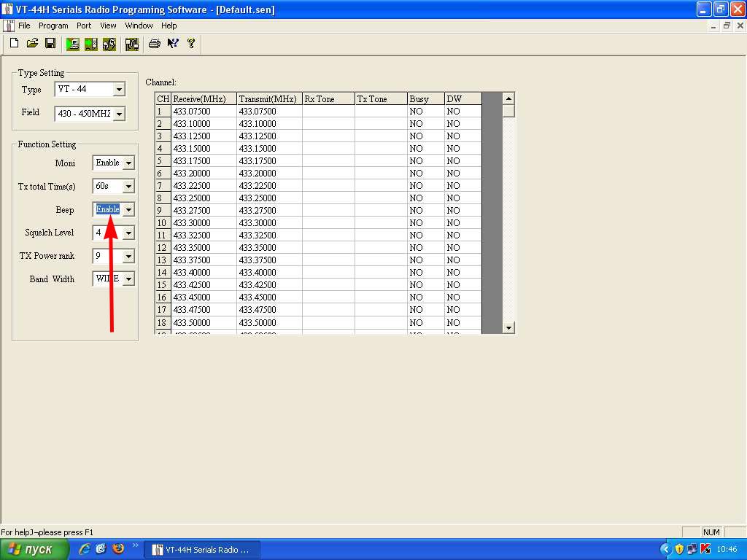The image size is (747, 560).
Task: Click the Transmit(MHz) column header
Action: (x=270, y=99)
